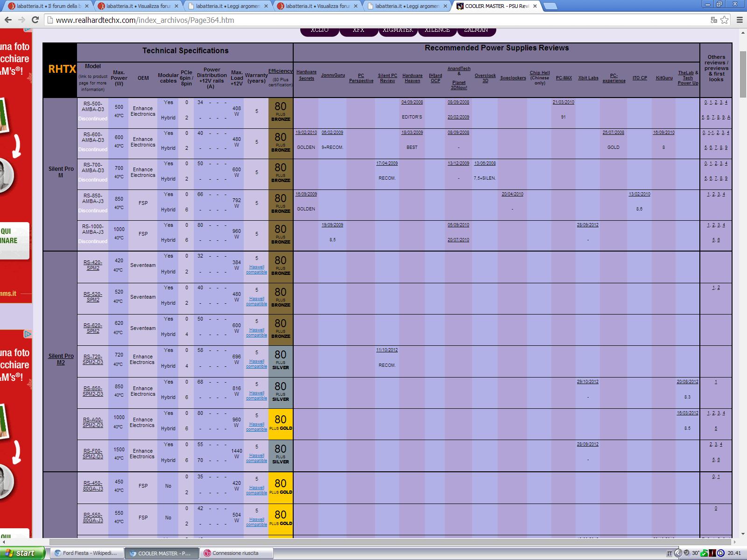Open the ITO CP header link

pos(640,78)
